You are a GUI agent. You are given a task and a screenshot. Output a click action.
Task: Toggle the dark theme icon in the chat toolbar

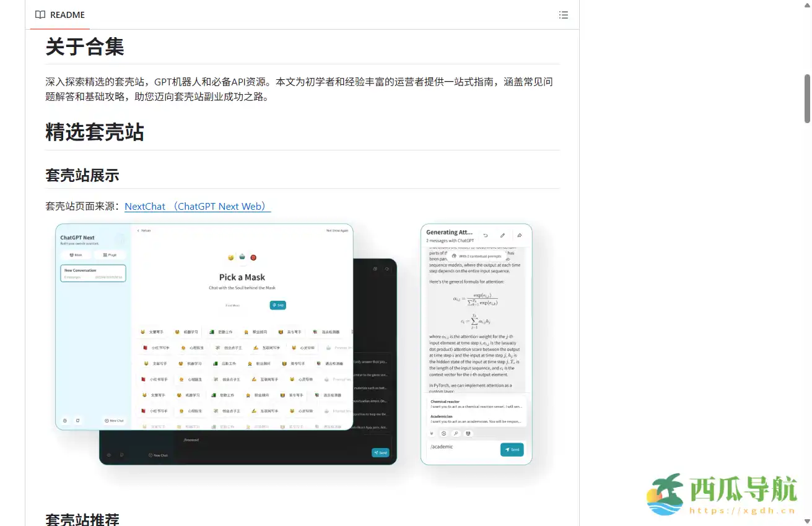click(444, 433)
